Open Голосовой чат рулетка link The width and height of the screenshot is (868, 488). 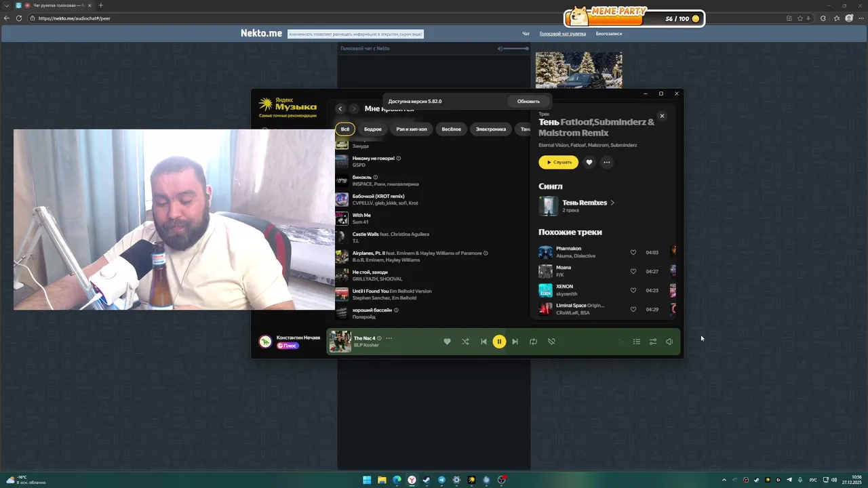pos(563,33)
